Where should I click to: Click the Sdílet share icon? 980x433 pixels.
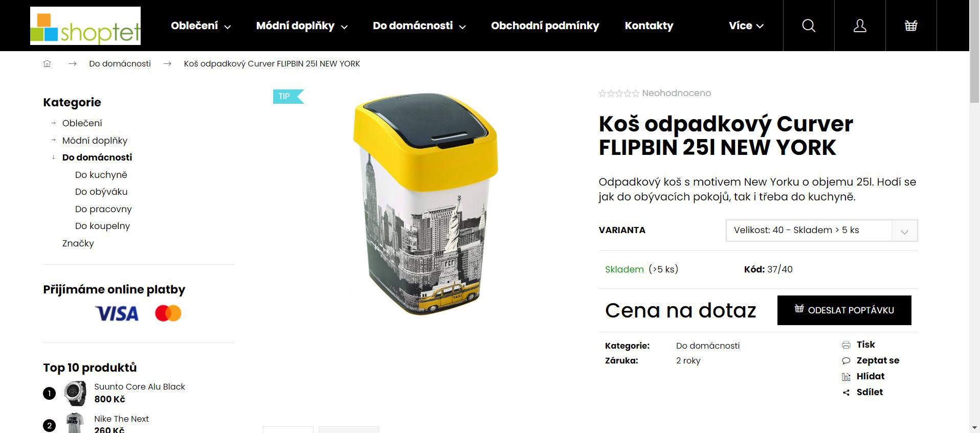[846, 393]
